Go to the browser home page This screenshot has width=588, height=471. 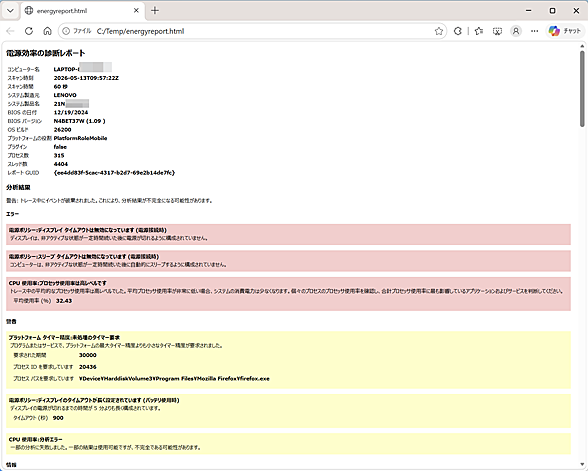[47, 31]
